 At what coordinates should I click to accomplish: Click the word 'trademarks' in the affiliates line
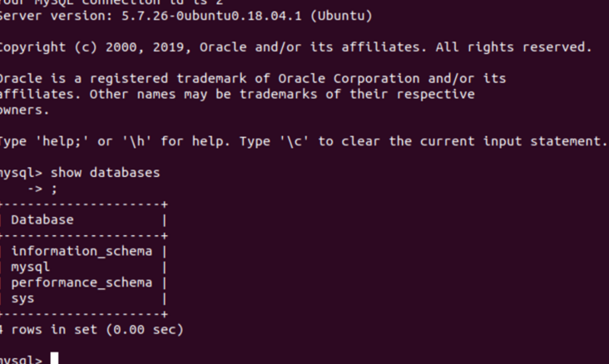(x=278, y=94)
